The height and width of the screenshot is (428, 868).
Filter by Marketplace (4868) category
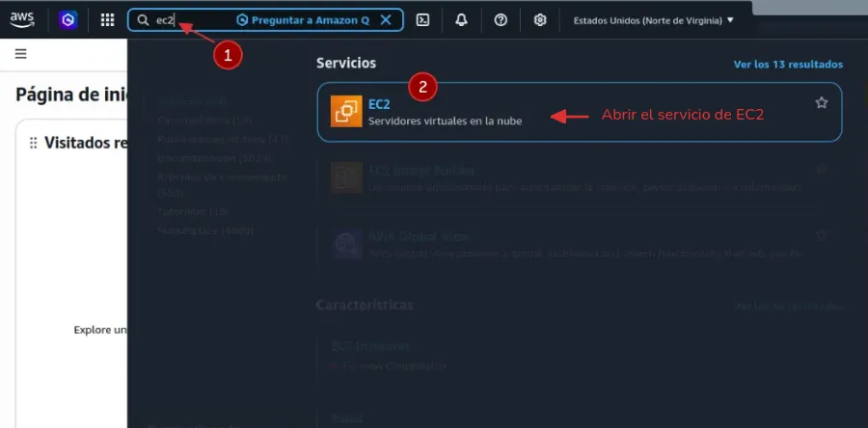pos(205,230)
